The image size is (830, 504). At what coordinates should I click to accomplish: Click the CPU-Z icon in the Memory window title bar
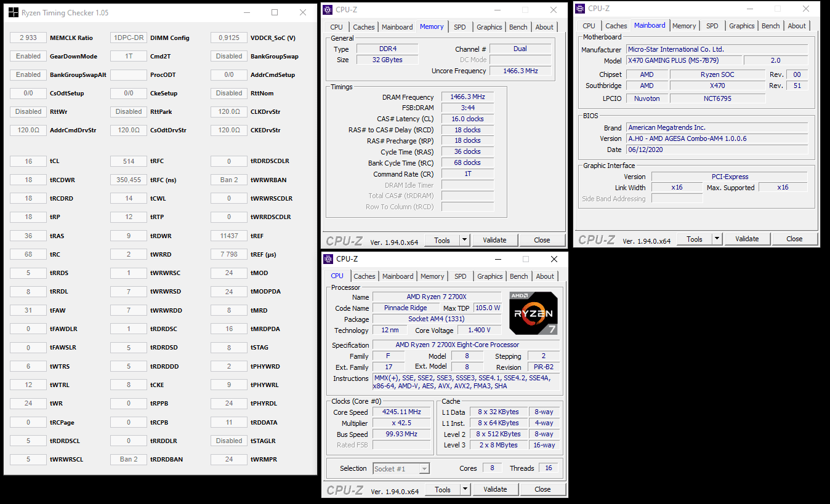pyautogui.click(x=329, y=10)
